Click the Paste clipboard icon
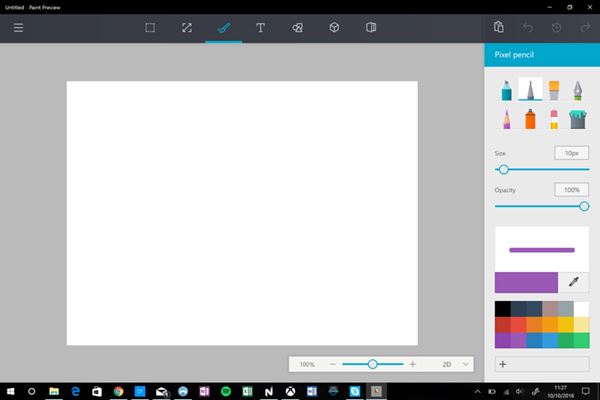This screenshot has height=400, width=600. click(499, 27)
